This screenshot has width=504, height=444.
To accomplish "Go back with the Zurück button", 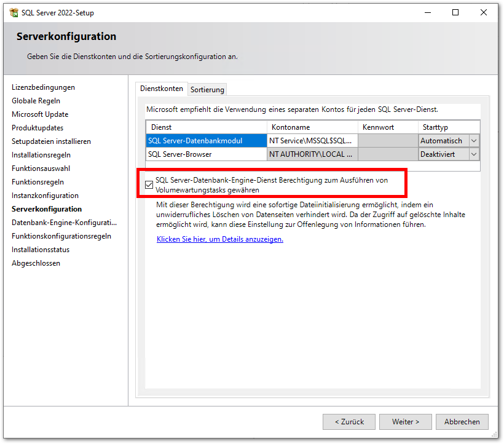I will (349, 422).
